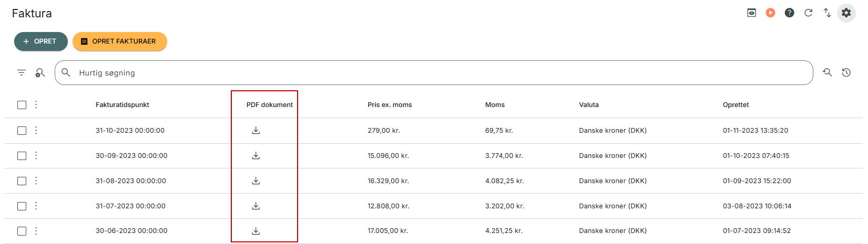Click the Pris ex. moms column header

[x=390, y=105]
